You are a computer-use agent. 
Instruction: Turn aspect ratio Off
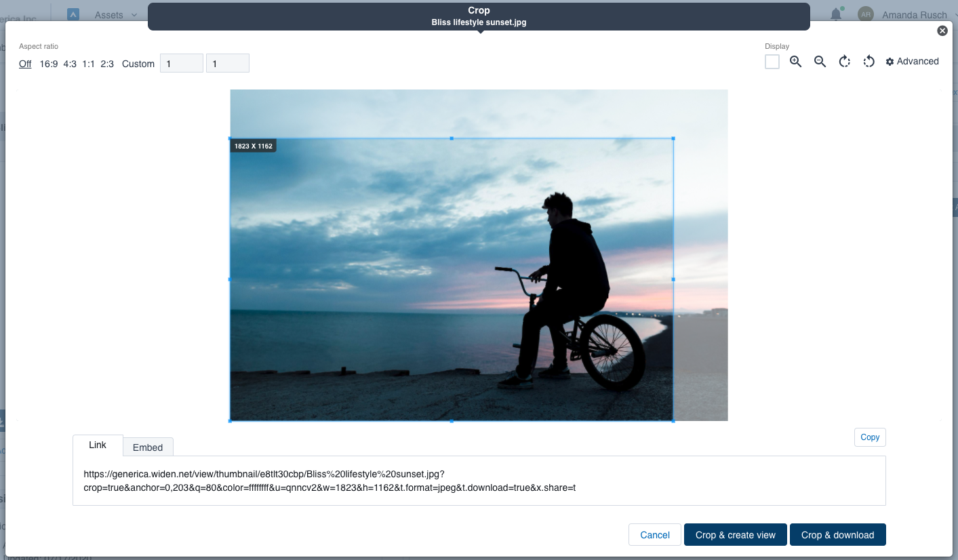tap(24, 63)
